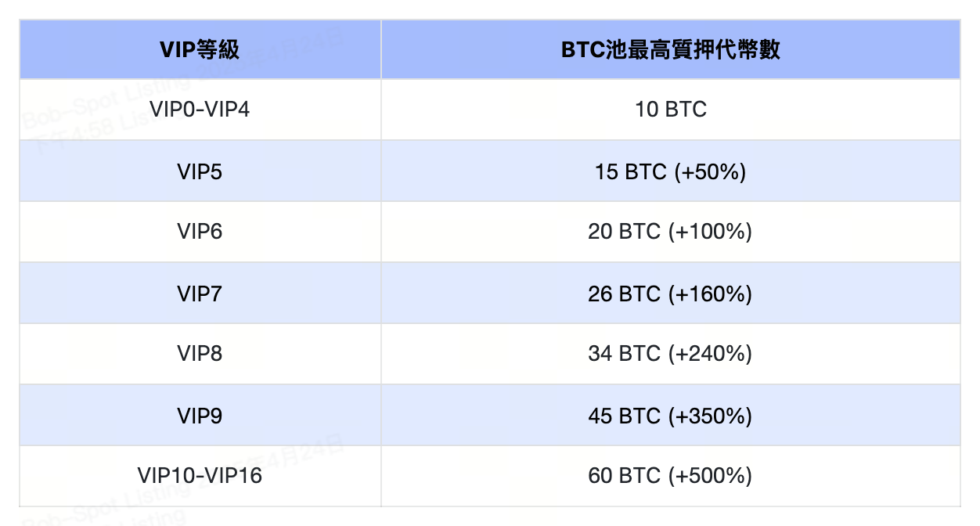Select the 20 BTC amount text
The width and height of the screenshot is (980, 526).
coord(624,232)
